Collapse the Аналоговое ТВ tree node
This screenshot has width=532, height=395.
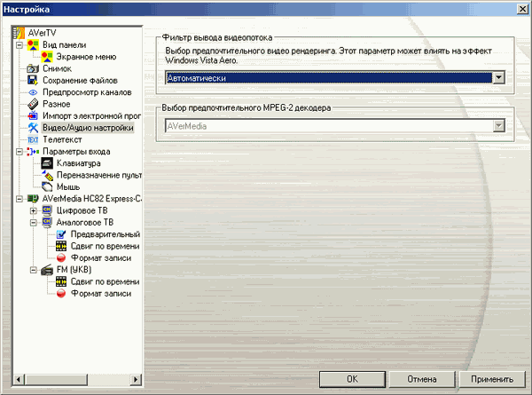[33, 223]
